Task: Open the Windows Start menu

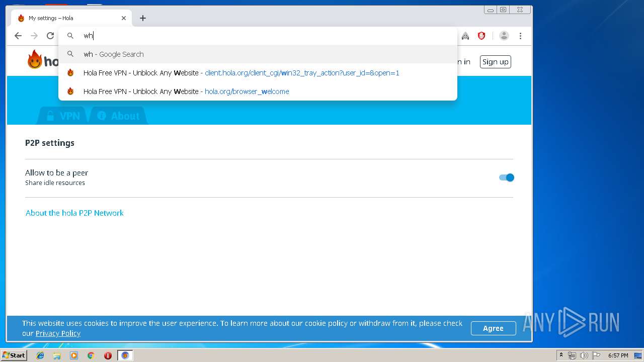Action: pyautogui.click(x=14, y=355)
